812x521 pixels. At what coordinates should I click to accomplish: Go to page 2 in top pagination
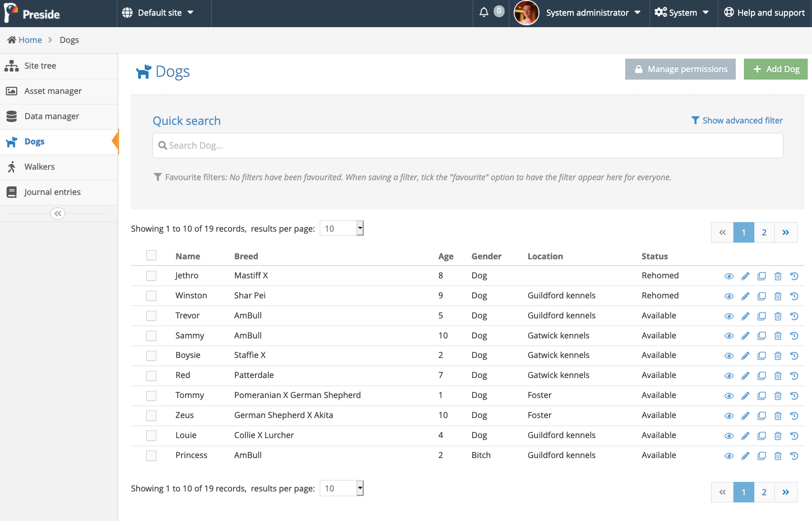[764, 233]
